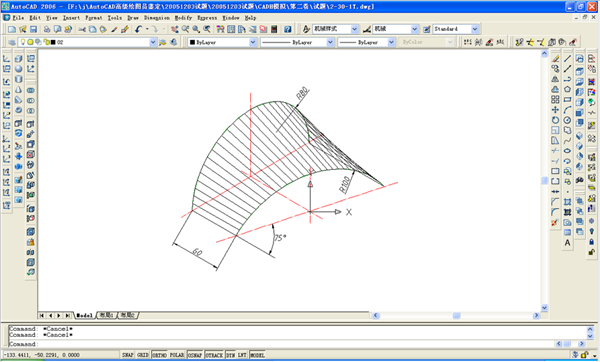The width and height of the screenshot is (600, 362).
Task: Click the Cut (scissors) icon
Action: pos(82,29)
